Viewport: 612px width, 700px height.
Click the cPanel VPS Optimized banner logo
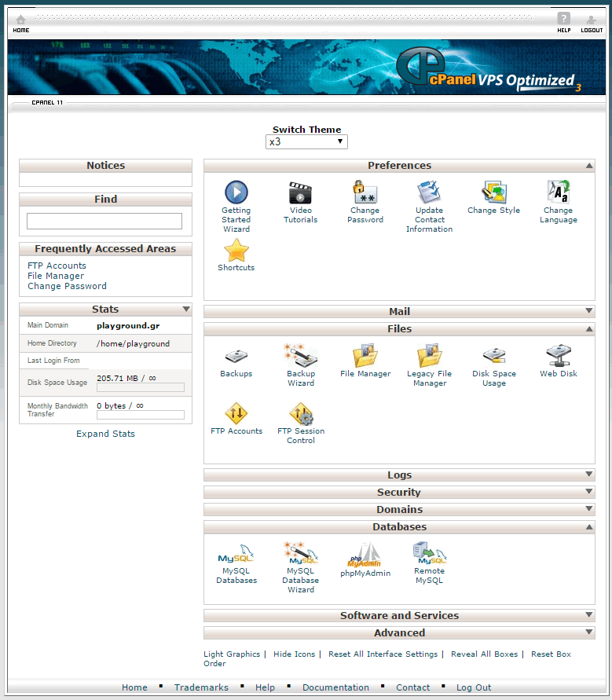click(489, 69)
